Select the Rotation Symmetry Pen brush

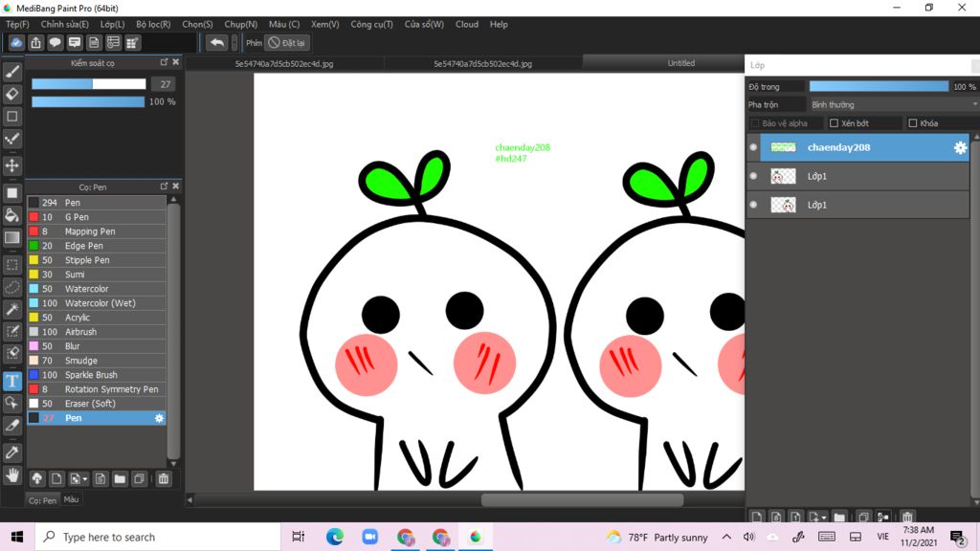pyautogui.click(x=97, y=389)
